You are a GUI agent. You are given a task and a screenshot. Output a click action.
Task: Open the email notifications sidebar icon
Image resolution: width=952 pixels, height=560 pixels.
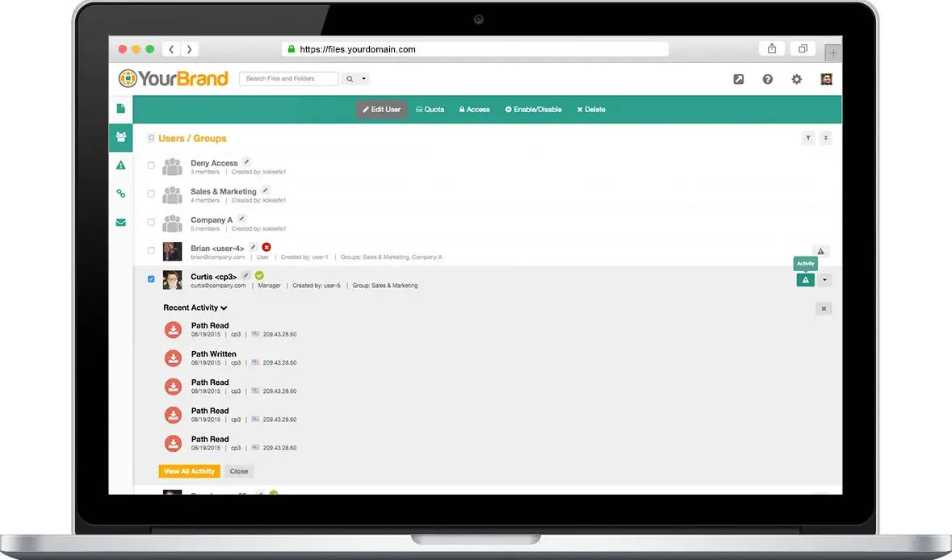(120, 222)
